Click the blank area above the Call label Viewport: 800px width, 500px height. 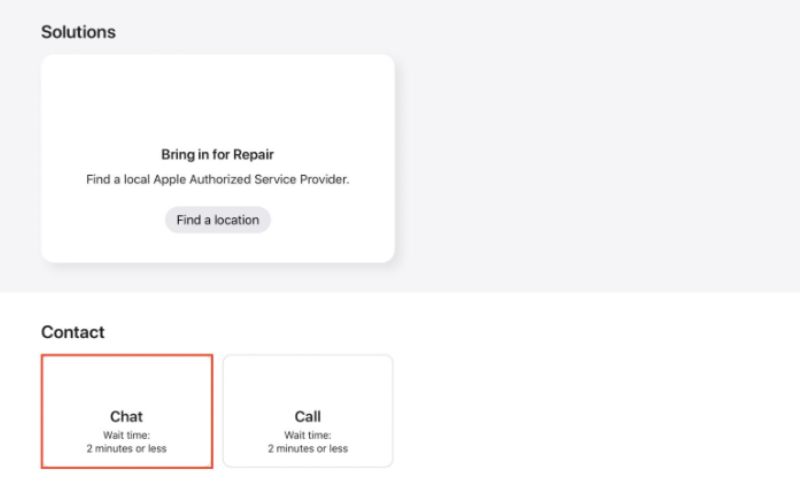[308, 380]
